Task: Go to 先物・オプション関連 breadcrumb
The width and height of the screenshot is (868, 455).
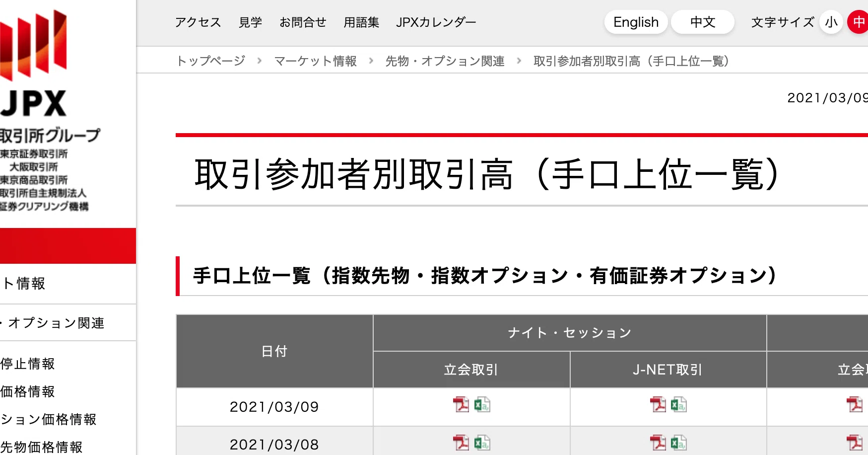Action: pos(445,61)
